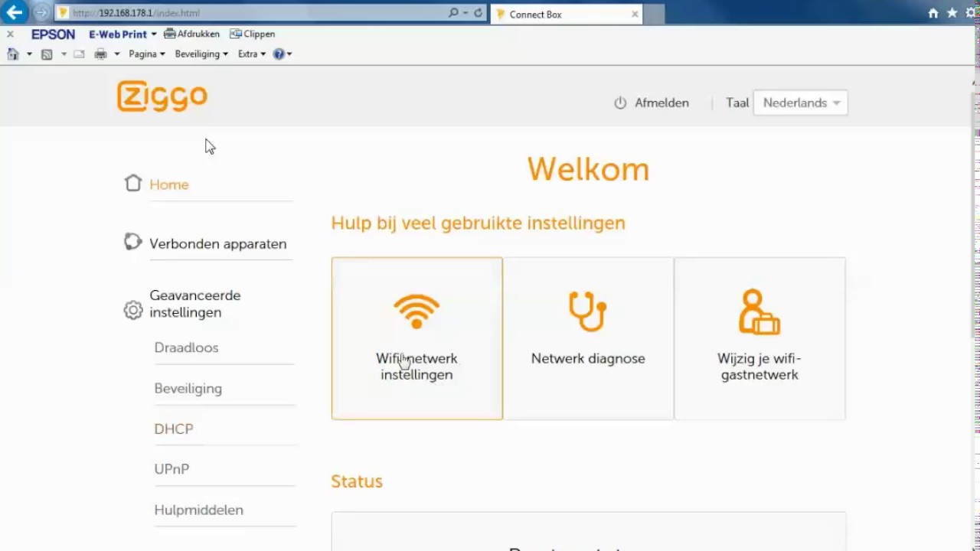Open the UPnP submenu

point(171,469)
